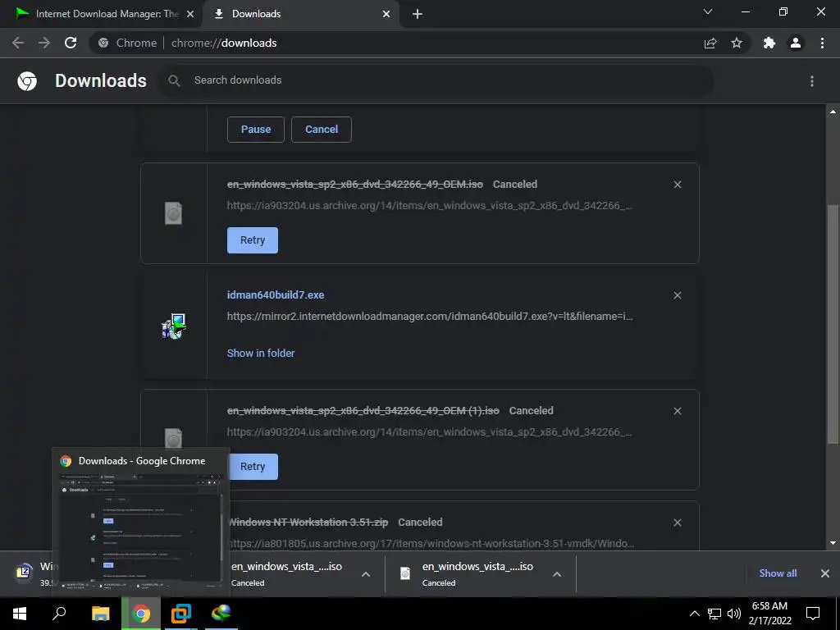This screenshot has height=630, width=840.
Task: Open Chrome's three-dot main menu
Action: tap(822, 43)
